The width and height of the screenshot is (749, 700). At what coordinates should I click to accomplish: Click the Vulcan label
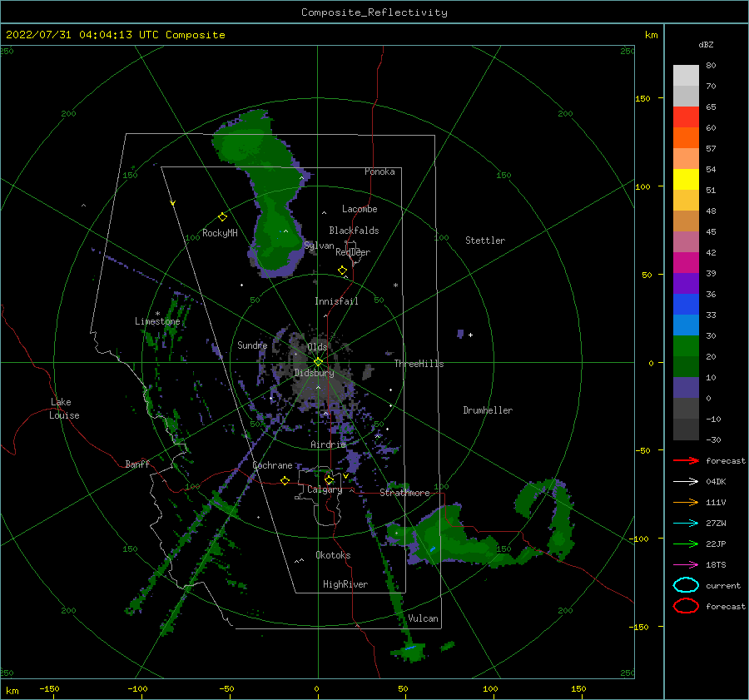[x=424, y=618]
